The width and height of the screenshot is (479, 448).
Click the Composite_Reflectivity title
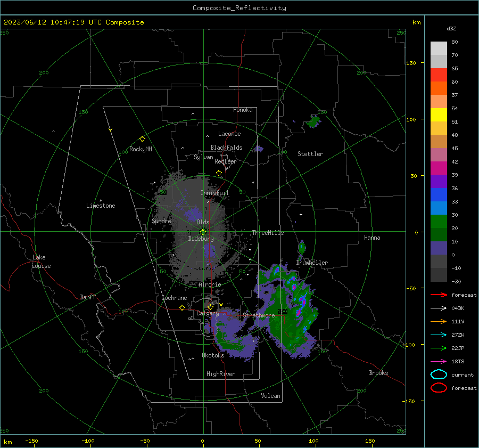tap(240, 8)
